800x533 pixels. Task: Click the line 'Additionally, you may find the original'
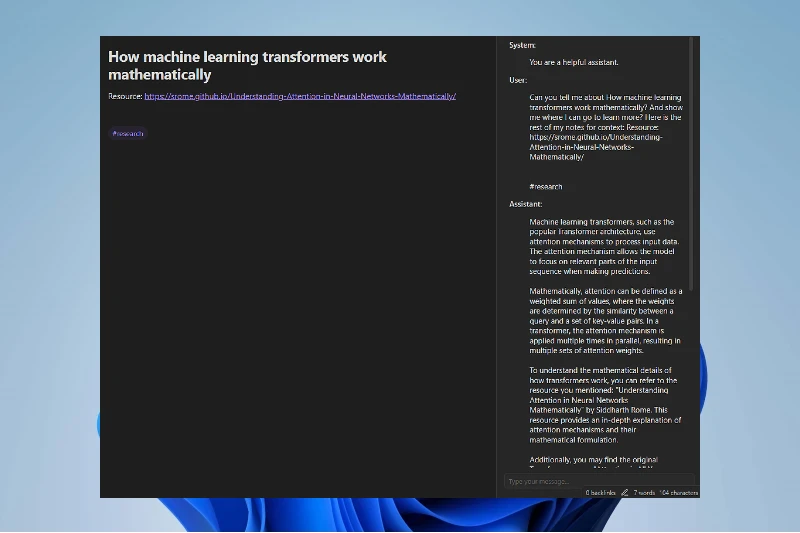tap(593, 460)
